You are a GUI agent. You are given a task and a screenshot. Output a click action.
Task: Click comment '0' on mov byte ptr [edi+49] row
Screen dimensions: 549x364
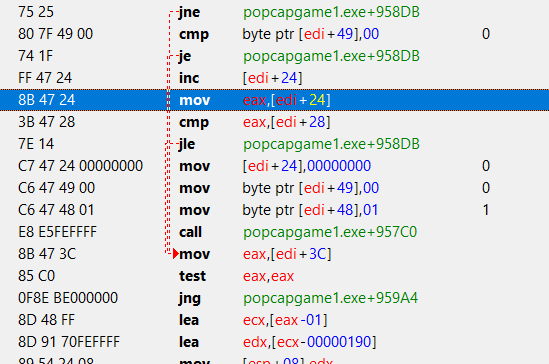click(x=486, y=188)
